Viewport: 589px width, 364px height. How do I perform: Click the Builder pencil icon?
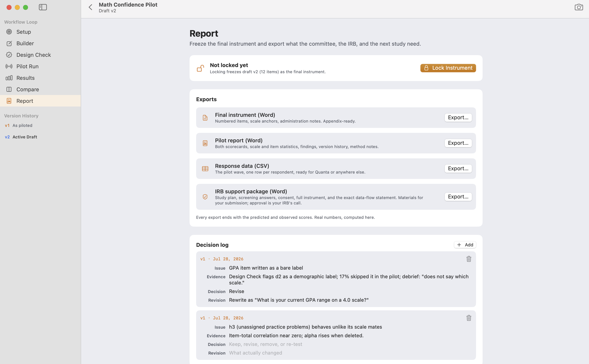coord(9,43)
